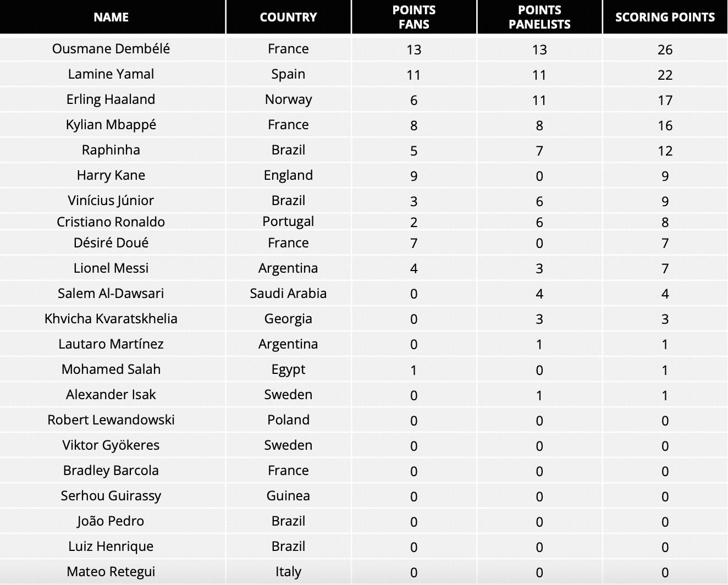This screenshot has width=728, height=585.
Task: Select Cristiano Ronaldo's name
Action: pos(111,222)
